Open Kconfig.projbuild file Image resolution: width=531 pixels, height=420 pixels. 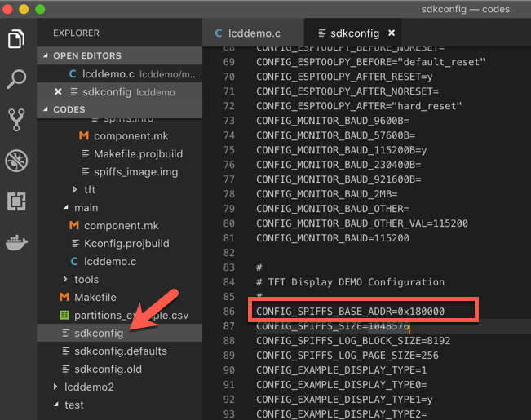coord(121,243)
